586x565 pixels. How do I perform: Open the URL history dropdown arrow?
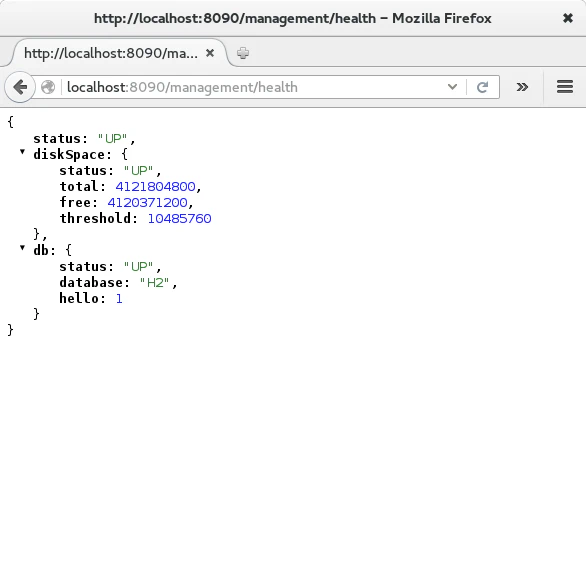pyautogui.click(x=452, y=87)
